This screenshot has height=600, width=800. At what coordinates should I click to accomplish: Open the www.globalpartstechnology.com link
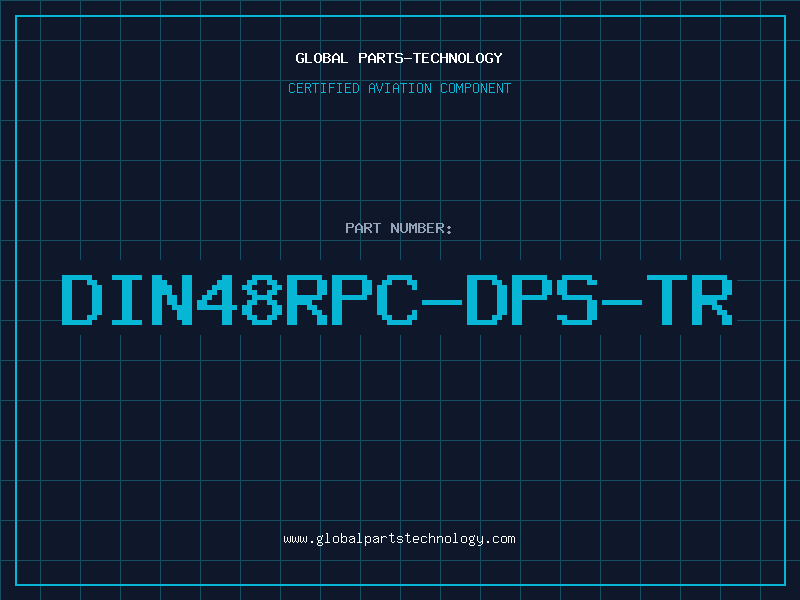point(399,539)
